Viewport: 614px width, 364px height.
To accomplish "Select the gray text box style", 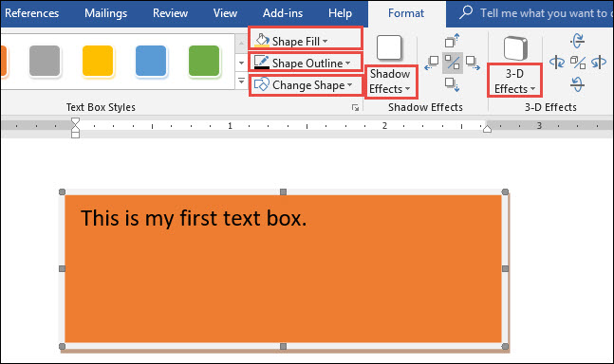I will (x=45, y=61).
